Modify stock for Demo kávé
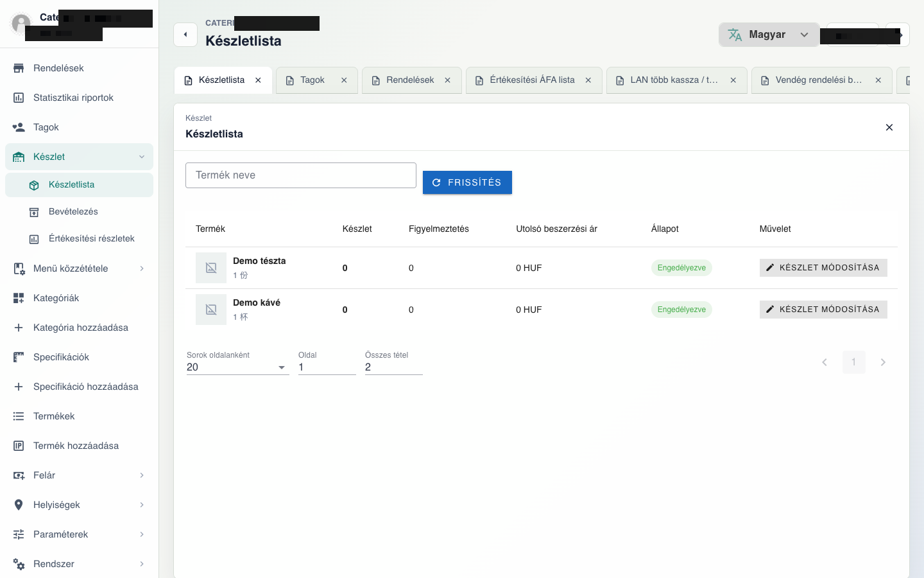The height and width of the screenshot is (578, 924). (x=823, y=310)
